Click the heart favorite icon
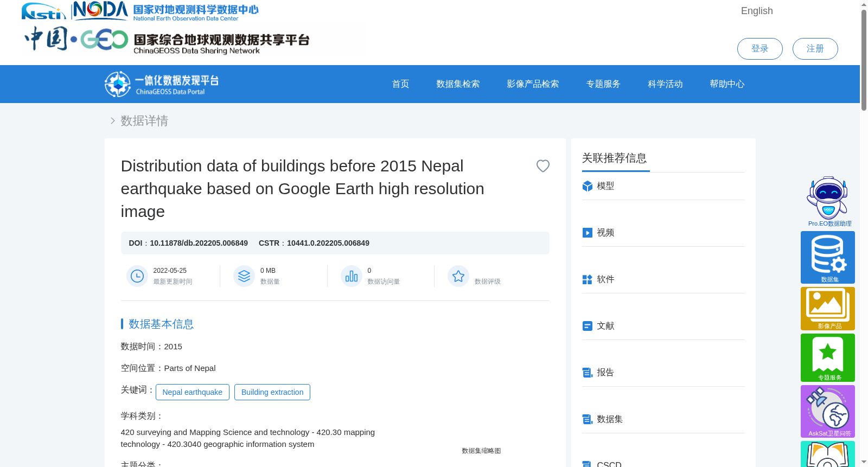This screenshot has height=467, width=868. pos(542,166)
